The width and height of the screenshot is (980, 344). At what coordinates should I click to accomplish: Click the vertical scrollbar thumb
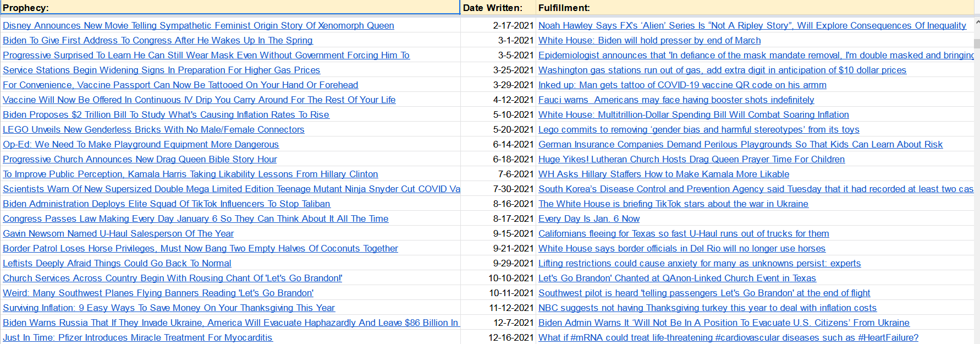tap(977, 44)
